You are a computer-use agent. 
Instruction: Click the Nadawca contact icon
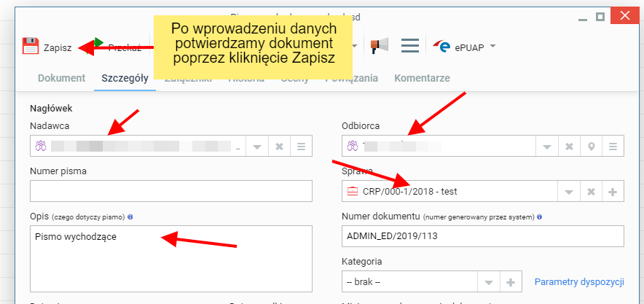point(41,147)
